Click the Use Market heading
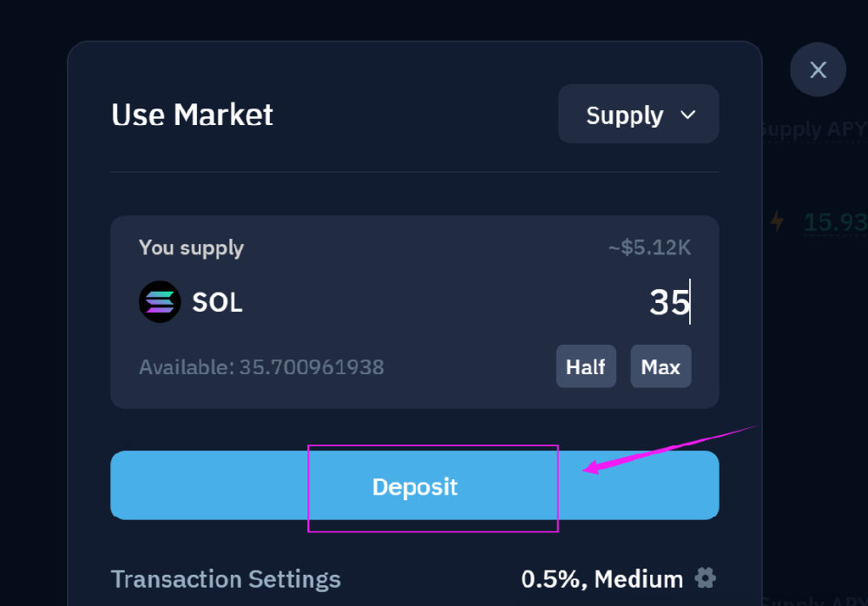Image resolution: width=868 pixels, height=606 pixels. pyautogui.click(x=192, y=115)
